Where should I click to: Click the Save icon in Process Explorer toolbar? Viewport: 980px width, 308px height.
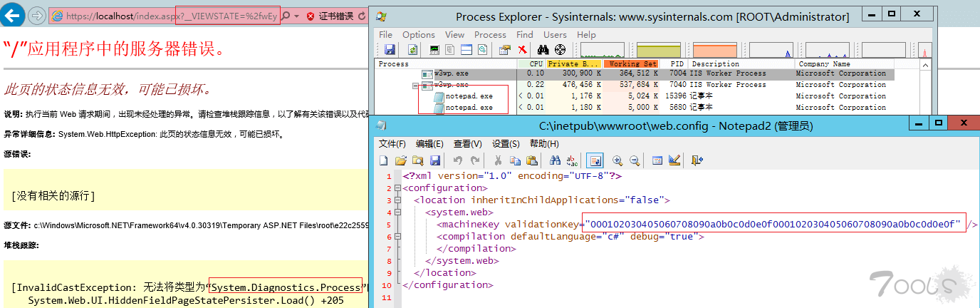coord(390,49)
